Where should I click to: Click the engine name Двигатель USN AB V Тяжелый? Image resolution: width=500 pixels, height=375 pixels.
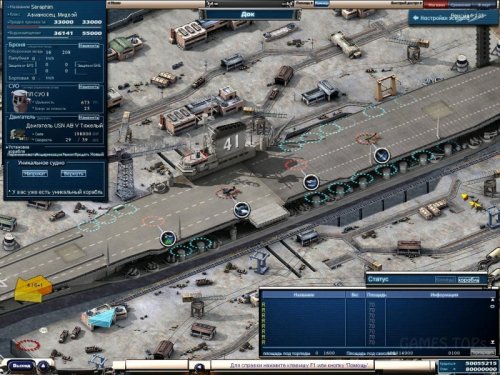(x=64, y=126)
